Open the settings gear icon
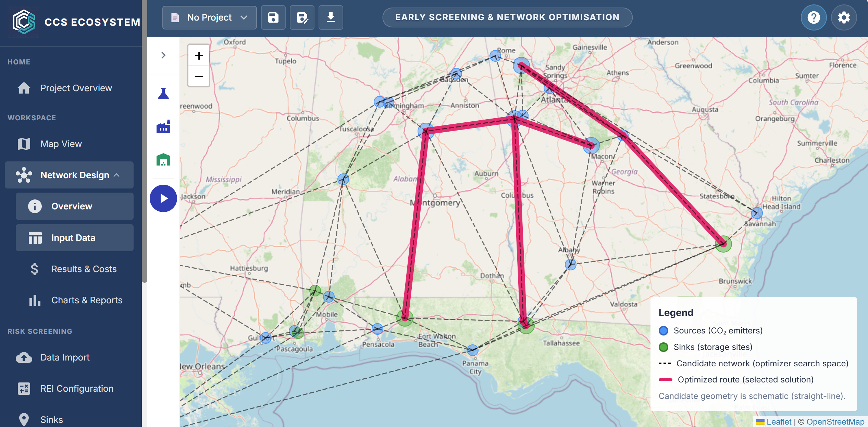 point(844,17)
